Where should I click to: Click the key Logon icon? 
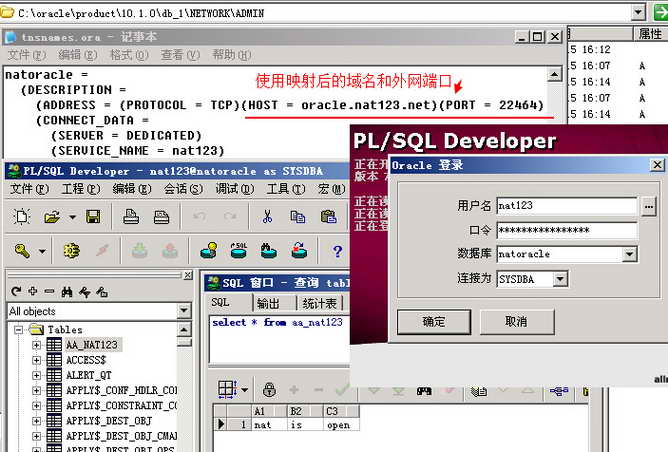coord(22,251)
